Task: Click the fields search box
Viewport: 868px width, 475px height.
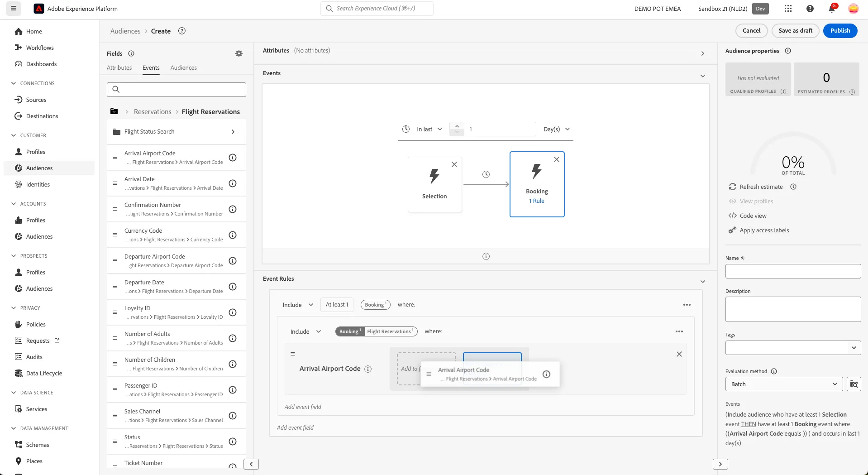Action: (176, 90)
